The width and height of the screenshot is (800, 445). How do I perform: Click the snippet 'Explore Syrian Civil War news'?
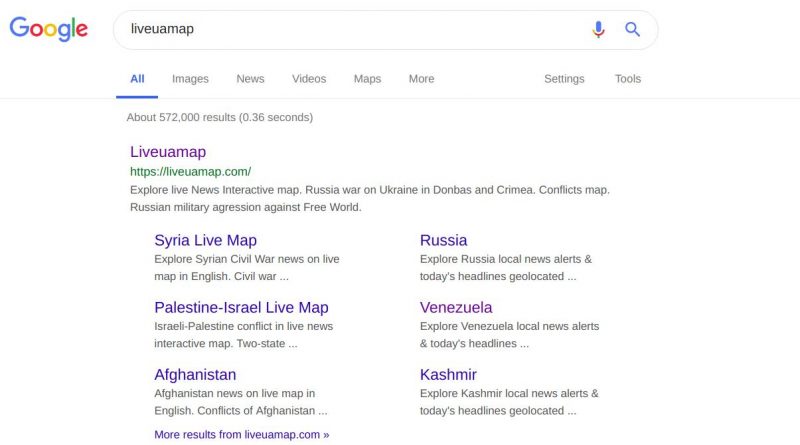pos(247,268)
